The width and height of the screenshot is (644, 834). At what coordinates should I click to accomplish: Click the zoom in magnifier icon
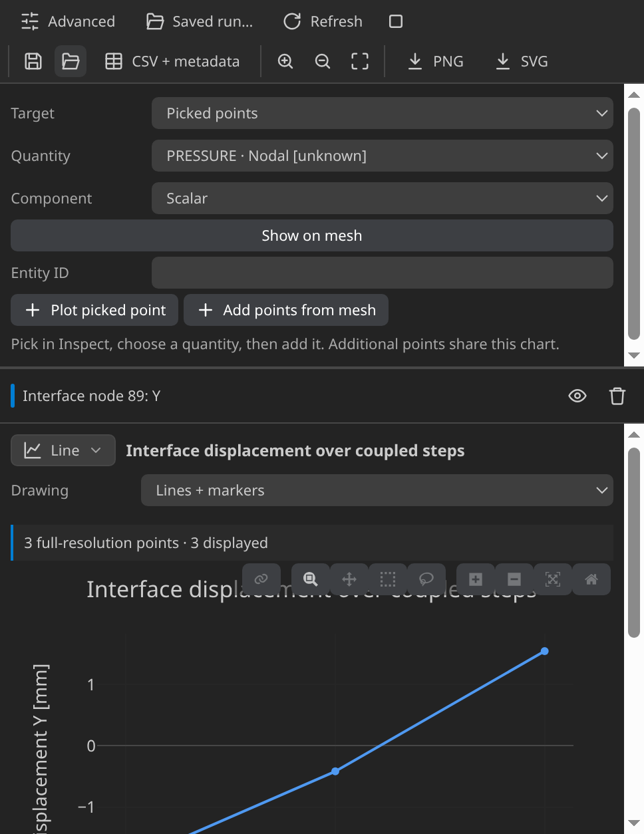(285, 61)
